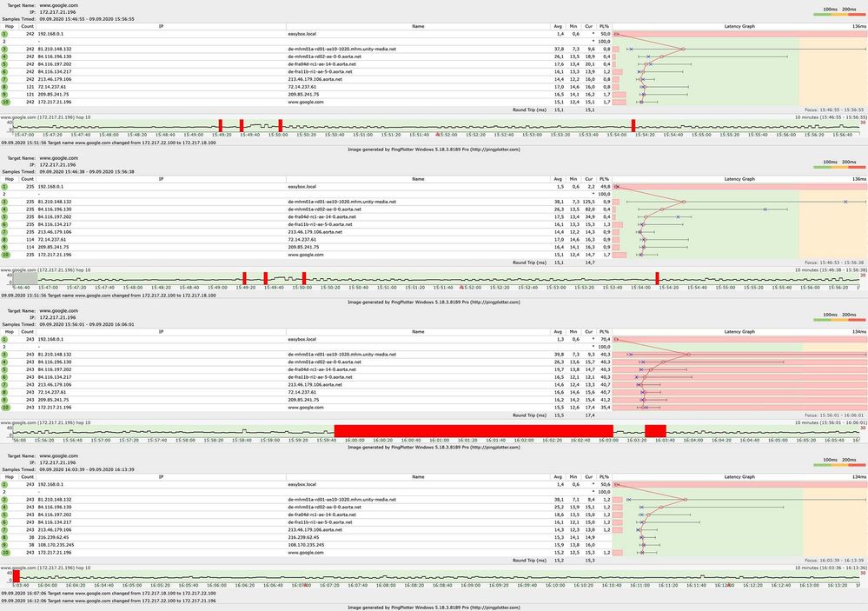
Task: Select hop 3 circle in 15:46:55 report
Action: click(4, 50)
